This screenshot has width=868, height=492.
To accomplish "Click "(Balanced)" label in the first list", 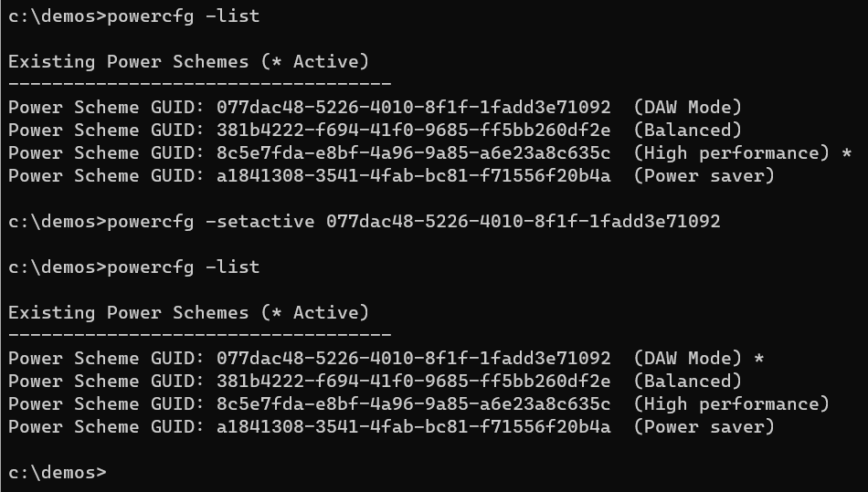I will (687, 130).
